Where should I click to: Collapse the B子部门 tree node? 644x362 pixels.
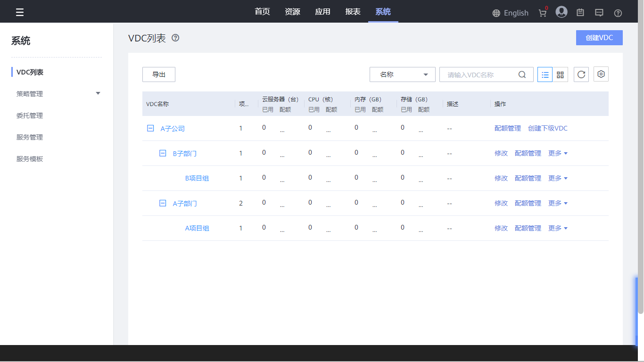(163, 153)
